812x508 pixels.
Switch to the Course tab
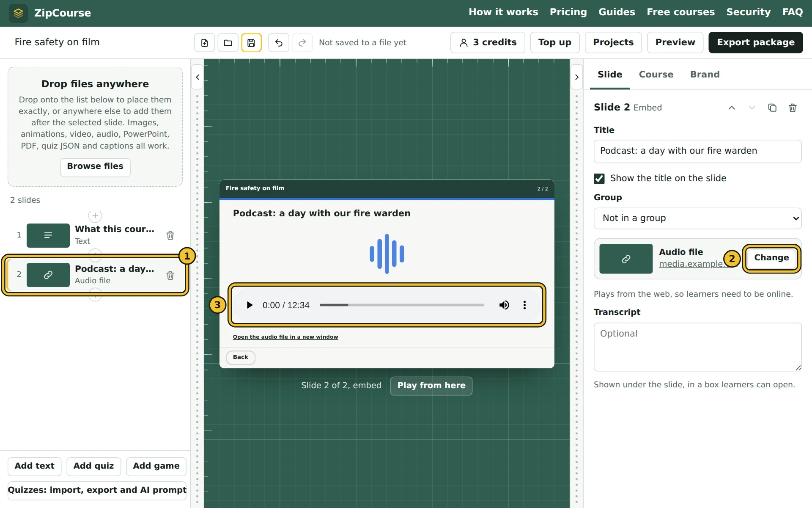656,75
